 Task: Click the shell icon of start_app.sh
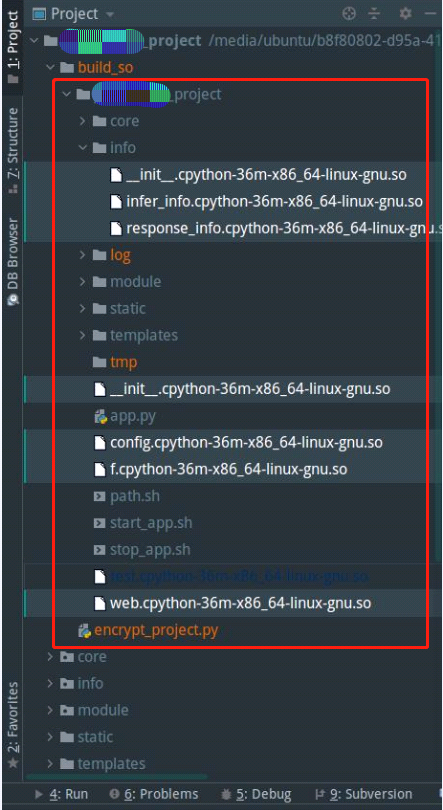point(100,523)
